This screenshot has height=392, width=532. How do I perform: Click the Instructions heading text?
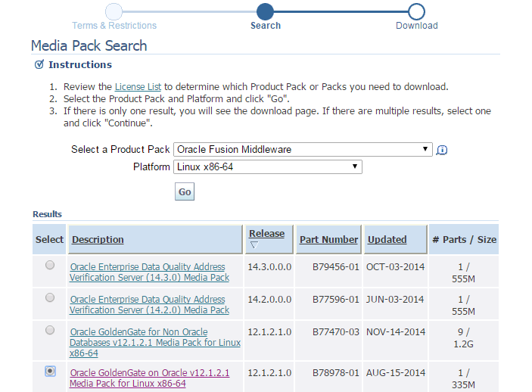point(80,64)
